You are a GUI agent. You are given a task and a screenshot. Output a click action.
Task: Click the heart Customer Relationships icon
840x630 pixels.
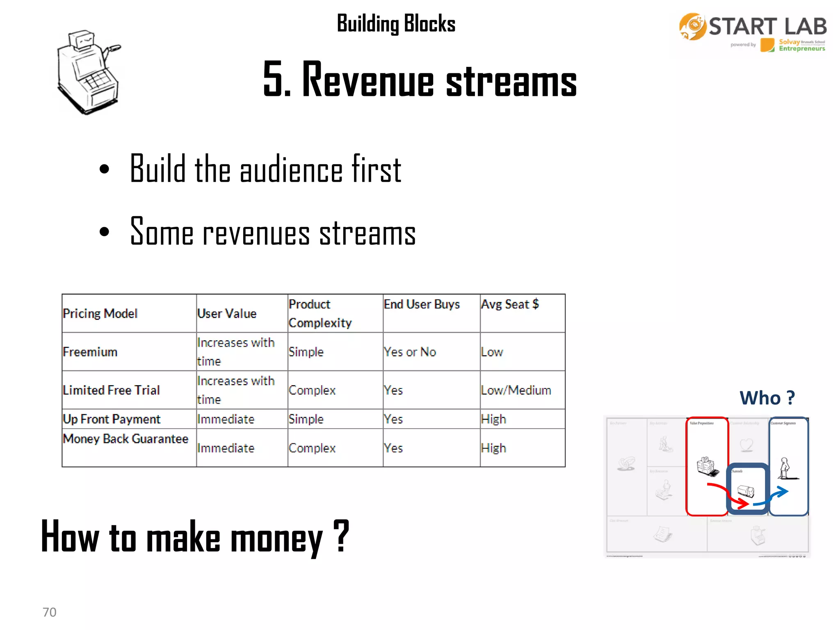point(746,445)
